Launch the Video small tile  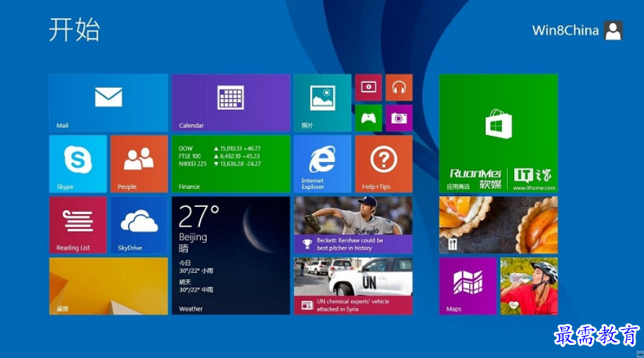[368, 88]
